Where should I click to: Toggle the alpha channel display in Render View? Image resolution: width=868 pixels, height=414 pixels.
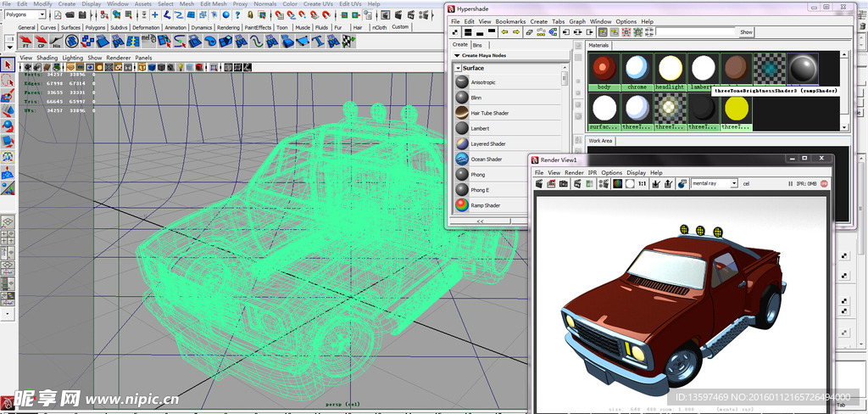(x=630, y=183)
